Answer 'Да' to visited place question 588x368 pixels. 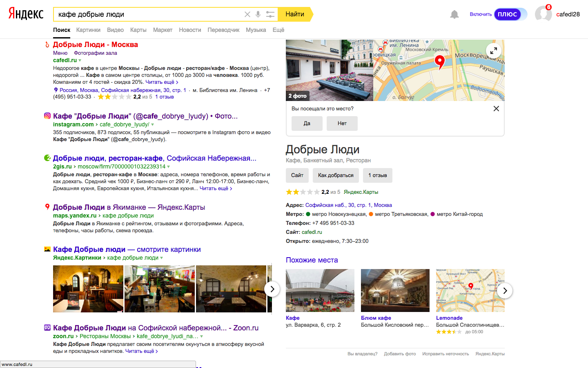tap(307, 123)
